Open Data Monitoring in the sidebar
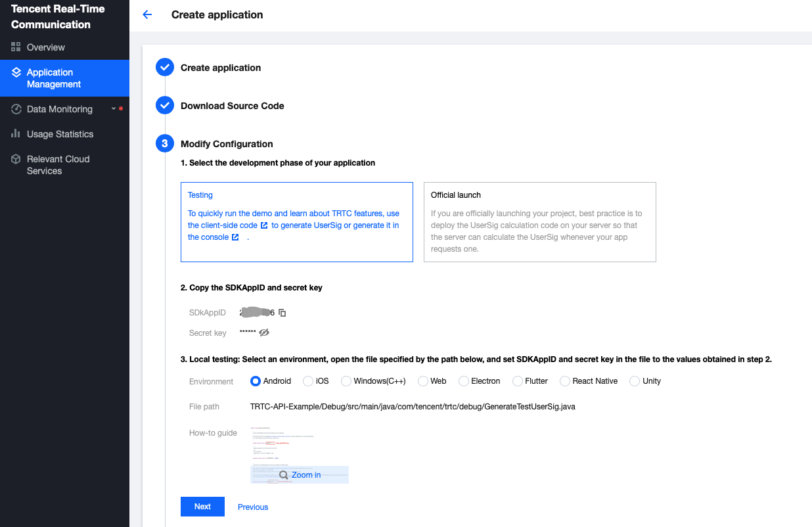The width and height of the screenshot is (812, 527). coord(64,109)
